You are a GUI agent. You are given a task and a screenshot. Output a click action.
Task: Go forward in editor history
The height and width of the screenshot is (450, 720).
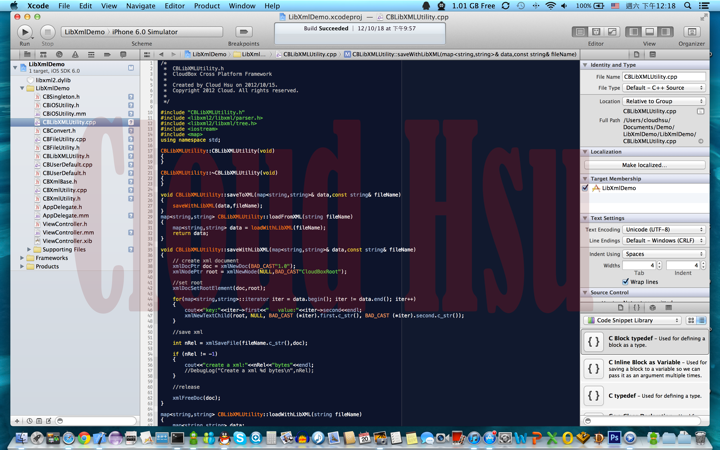(x=173, y=54)
